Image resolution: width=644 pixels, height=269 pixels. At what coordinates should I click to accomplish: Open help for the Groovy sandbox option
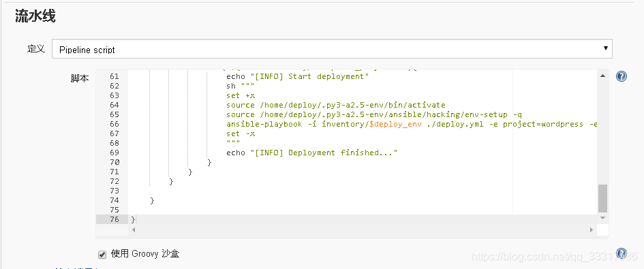click(x=622, y=253)
